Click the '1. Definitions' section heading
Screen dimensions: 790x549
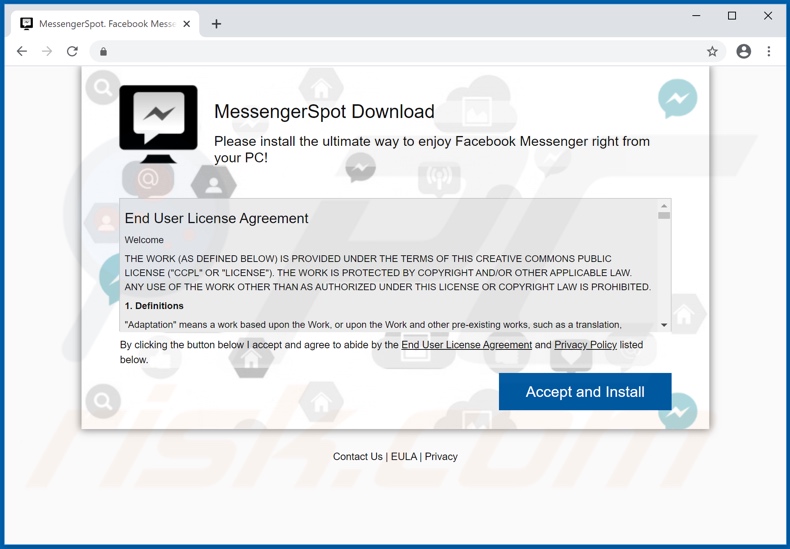point(154,306)
